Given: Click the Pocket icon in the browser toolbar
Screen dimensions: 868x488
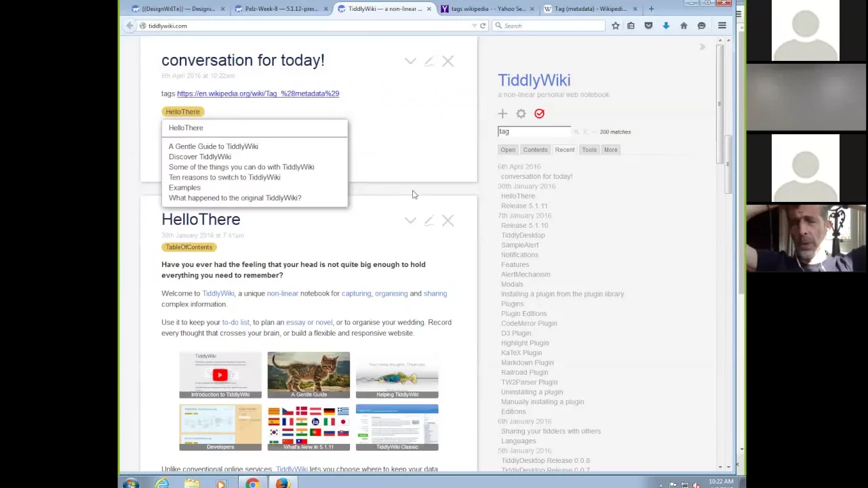Looking at the screenshot, I should tap(648, 26).
